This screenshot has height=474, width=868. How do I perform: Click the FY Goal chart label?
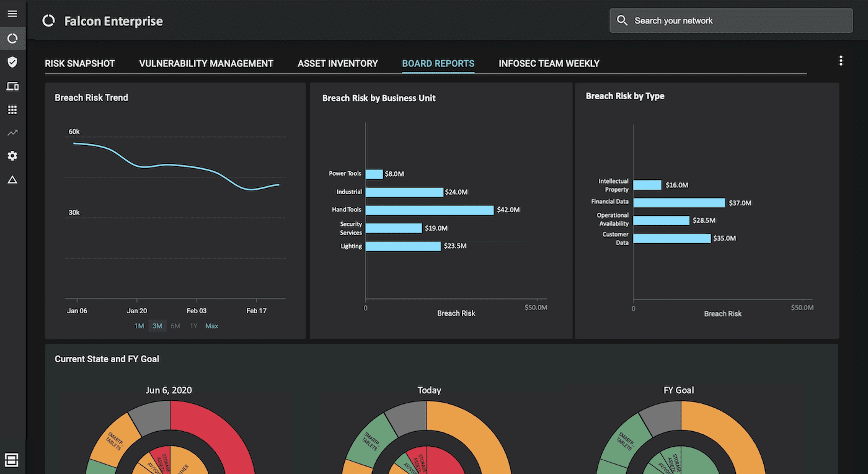point(679,390)
